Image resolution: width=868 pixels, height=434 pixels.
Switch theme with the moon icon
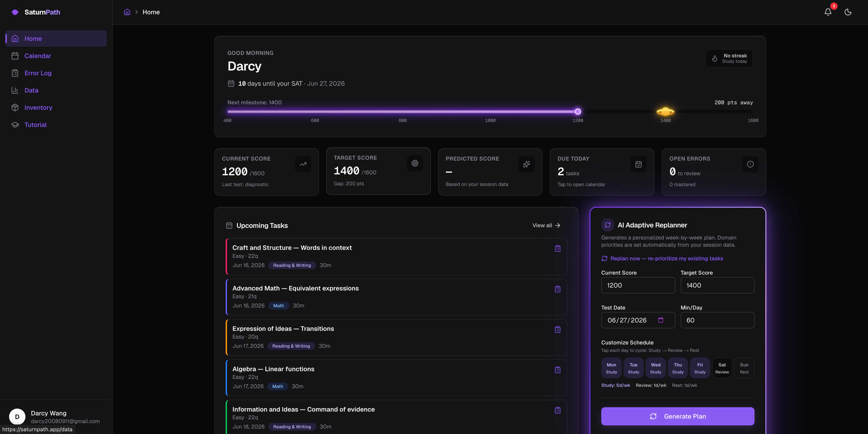848,12
